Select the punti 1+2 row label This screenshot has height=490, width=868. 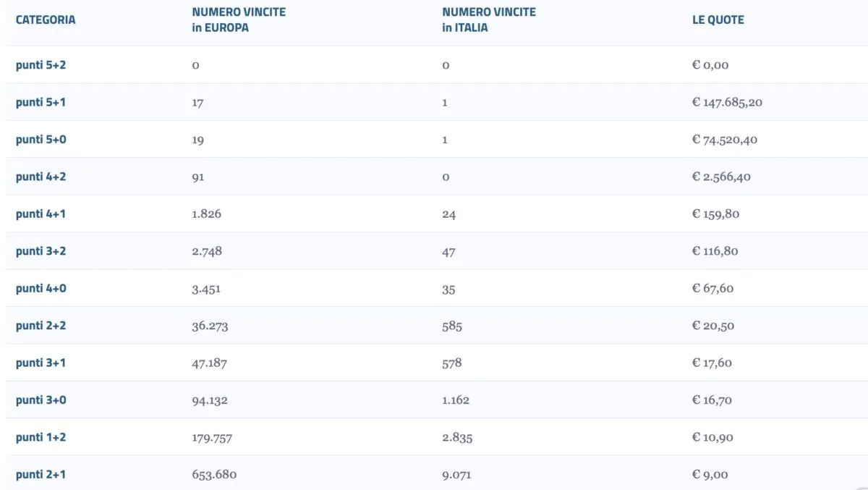41,437
